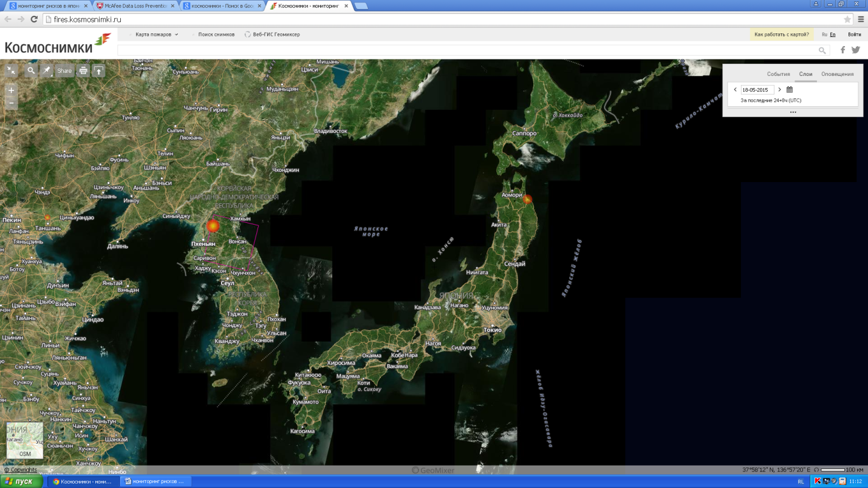The height and width of the screenshot is (488, 868).
Task: Open Поиск снимков menu item
Action: tap(216, 35)
